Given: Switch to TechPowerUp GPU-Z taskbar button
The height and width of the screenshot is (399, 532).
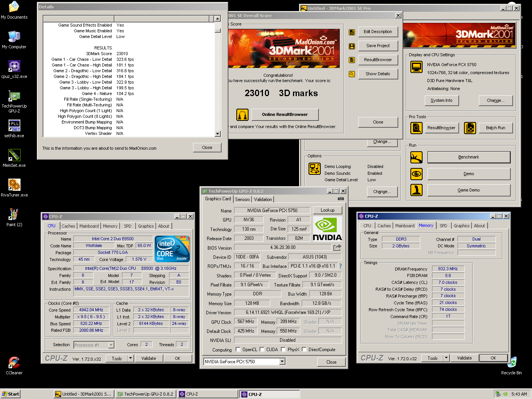Looking at the screenshot, I should 146,394.
